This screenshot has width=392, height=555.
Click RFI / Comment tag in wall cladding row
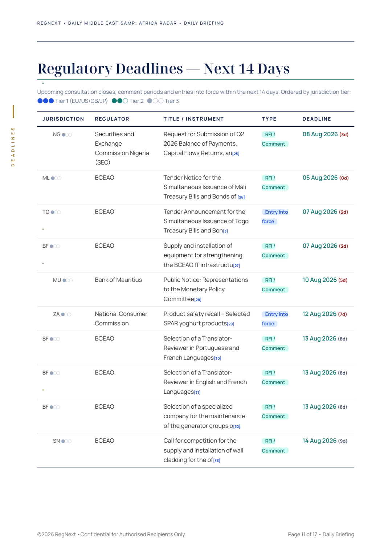point(275,446)
